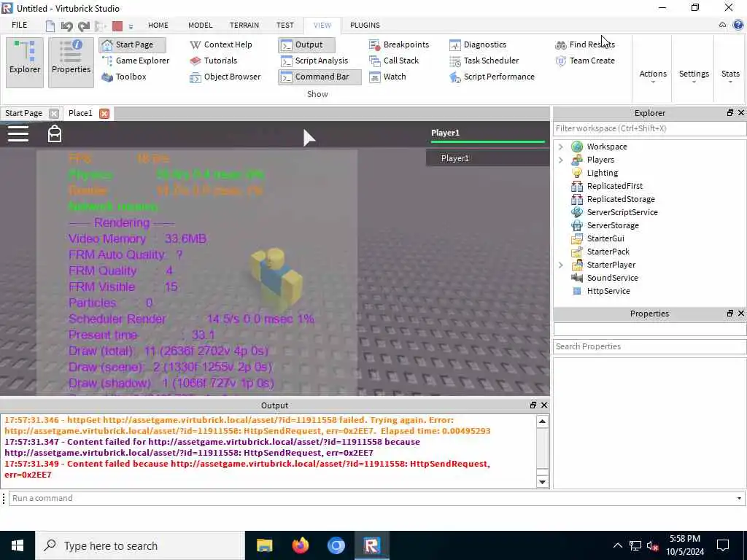The height and width of the screenshot is (560, 747).
Task: Switch to the MODEL ribbon tab
Action: (200, 26)
